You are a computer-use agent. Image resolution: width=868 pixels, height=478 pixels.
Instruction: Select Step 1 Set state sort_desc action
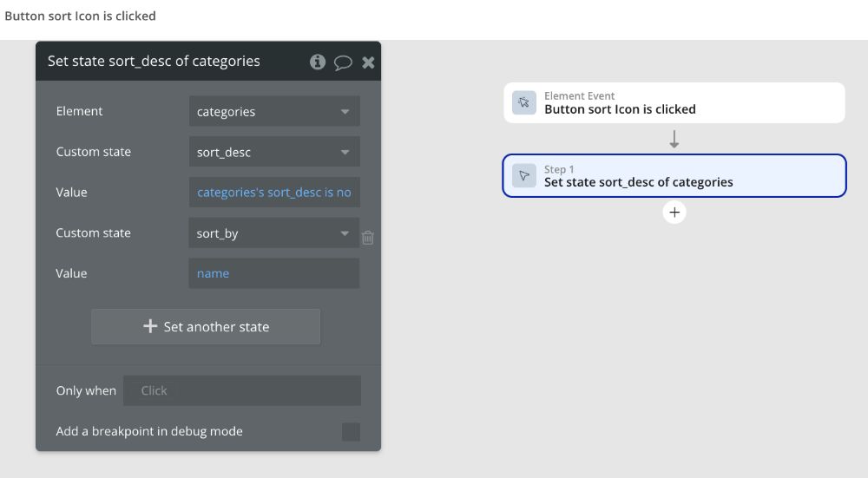674,176
